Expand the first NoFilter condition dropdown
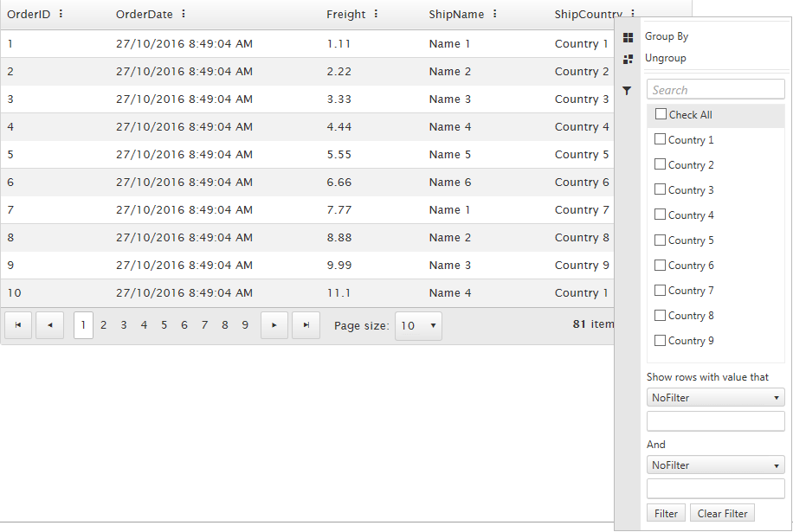Screen dimensions: 793x532 (715, 398)
